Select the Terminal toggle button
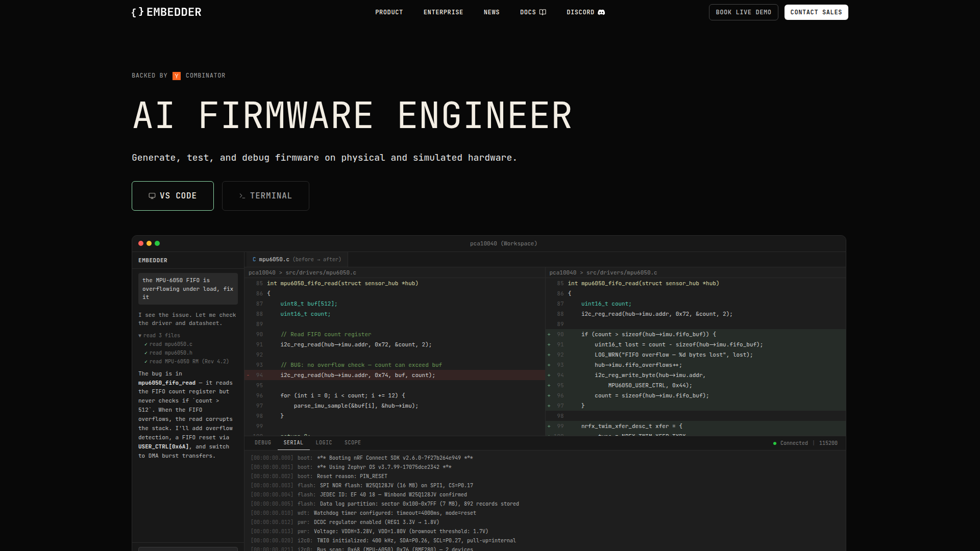The height and width of the screenshot is (551, 980). 265,196
